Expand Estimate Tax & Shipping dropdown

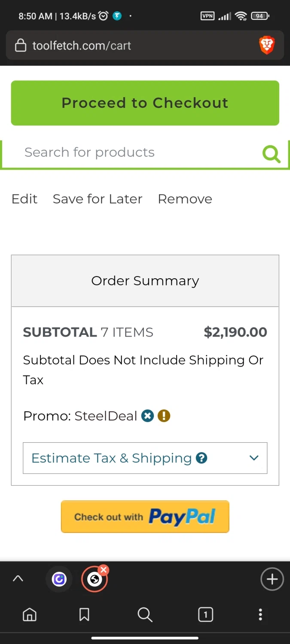pyautogui.click(x=253, y=458)
